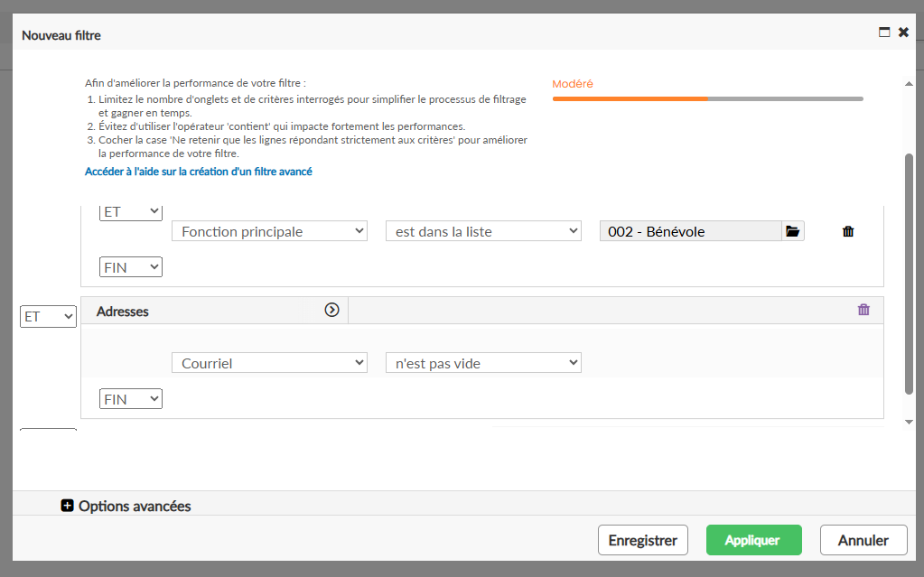Viewport: 924px width, 577px height.
Task: Open the Courriel field dropdown
Action: tap(269, 362)
